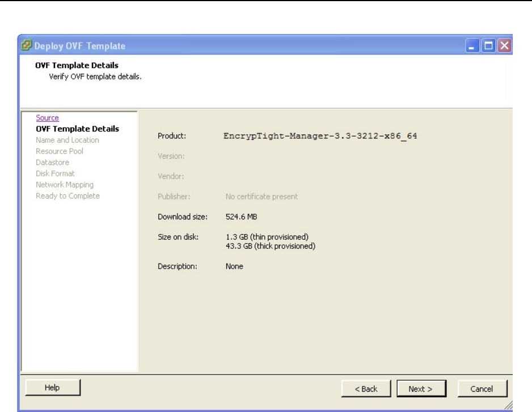Go back to the Source step link
Image resolution: width=532 pixels, height=412 pixels.
coord(47,118)
